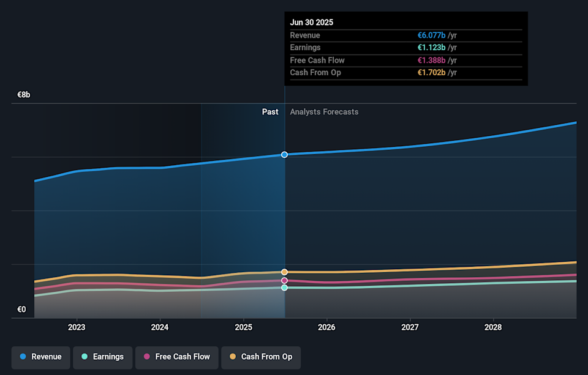The width and height of the screenshot is (588, 375).
Task: Click the 2025 x-axis label
Action: click(x=243, y=327)
